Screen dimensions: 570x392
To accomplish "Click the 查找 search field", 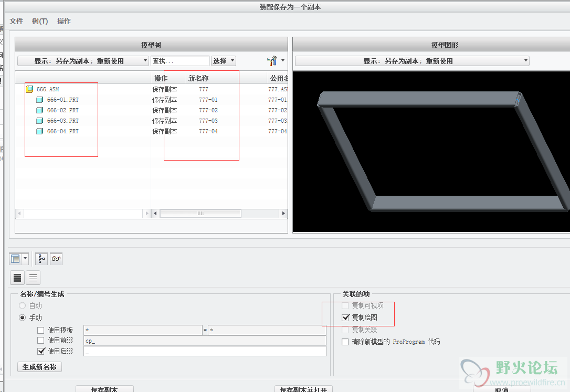I will (180, 61).
